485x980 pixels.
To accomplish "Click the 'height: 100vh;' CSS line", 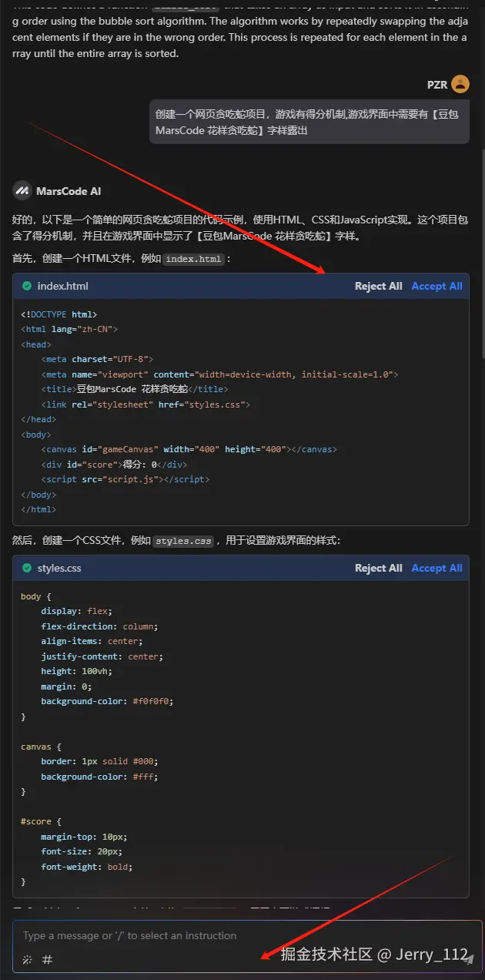I will [x=77, y=671].
